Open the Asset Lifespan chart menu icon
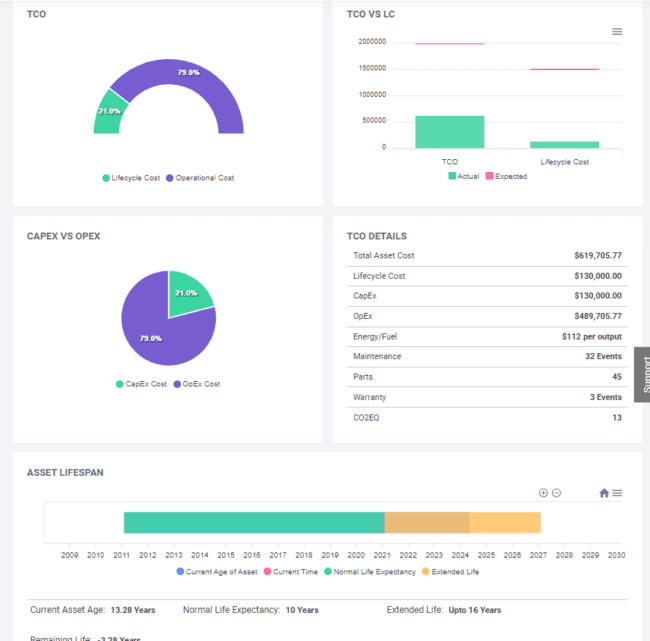650x641 pixels. (617, 493)
